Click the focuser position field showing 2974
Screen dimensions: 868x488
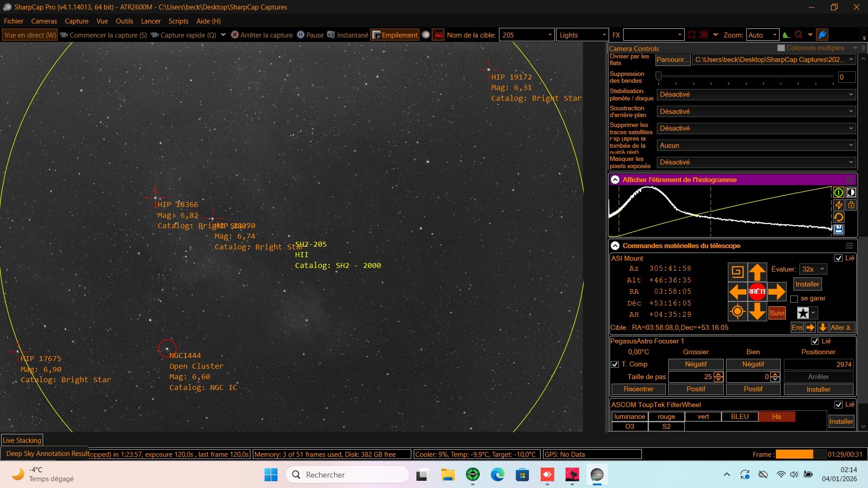[819, 364]
